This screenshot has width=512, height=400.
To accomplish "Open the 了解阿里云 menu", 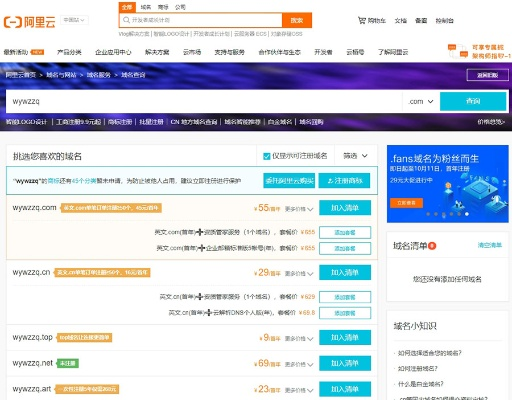I will point(393,52).
